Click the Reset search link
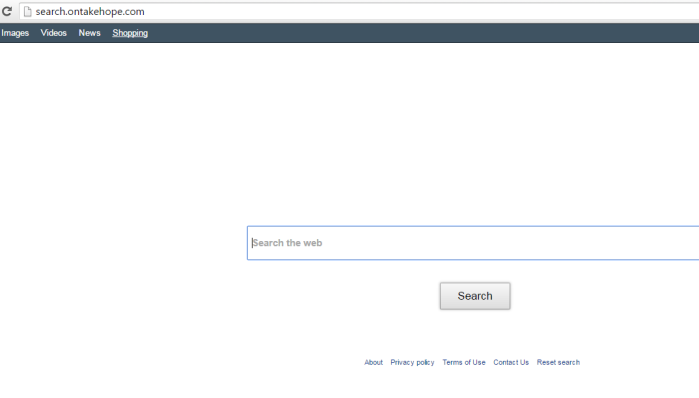 click(x=558, y=362)
